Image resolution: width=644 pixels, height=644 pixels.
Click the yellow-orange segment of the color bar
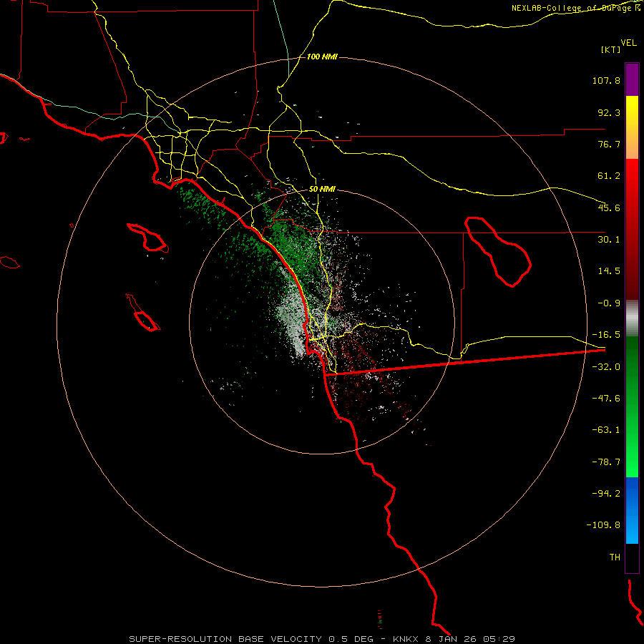coord(632,127)
